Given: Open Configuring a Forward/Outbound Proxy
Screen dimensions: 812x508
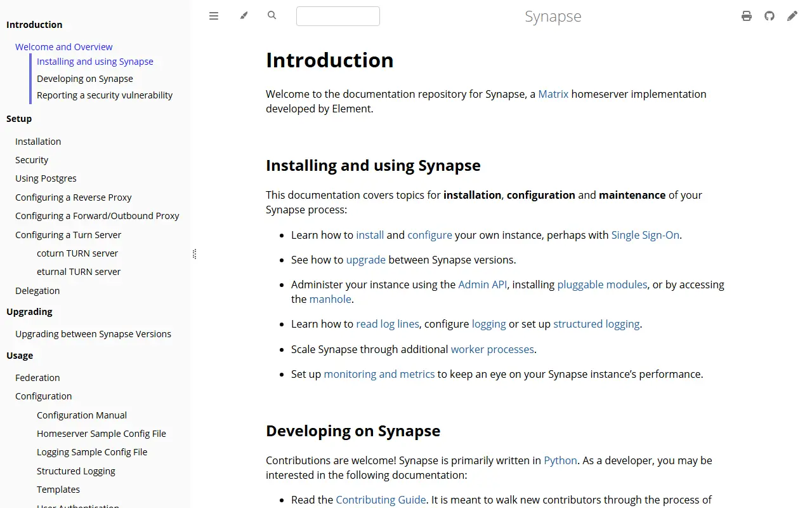Looking at the screenshot, I should (x=97, y=216).
